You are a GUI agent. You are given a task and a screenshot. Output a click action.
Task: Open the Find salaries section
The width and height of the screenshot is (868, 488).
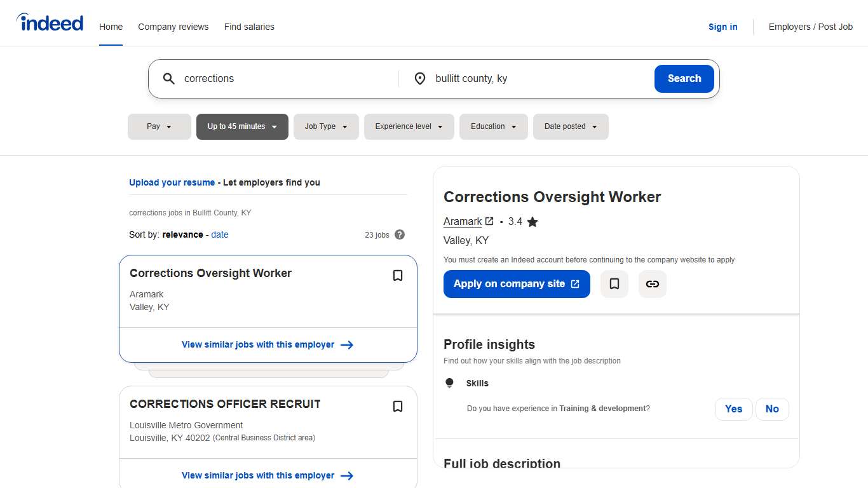click(249, 27)
